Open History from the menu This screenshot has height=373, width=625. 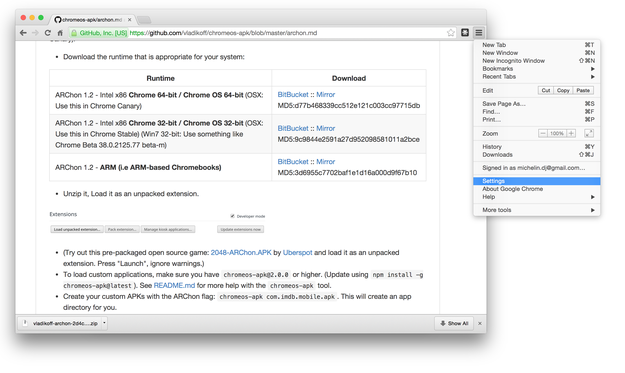click(x=537, y=147)
